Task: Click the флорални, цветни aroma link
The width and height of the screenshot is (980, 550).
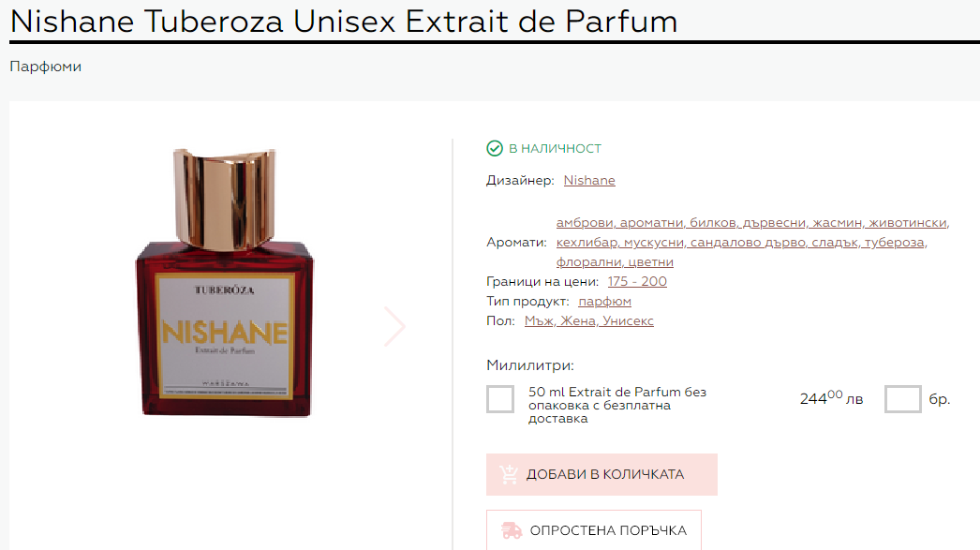Action: coord(615,261)
